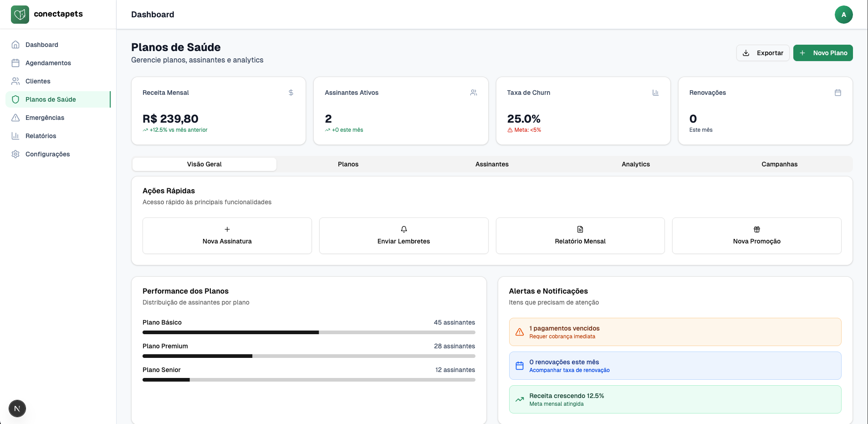Open Configurações via the gear icon

pos(15,154)
